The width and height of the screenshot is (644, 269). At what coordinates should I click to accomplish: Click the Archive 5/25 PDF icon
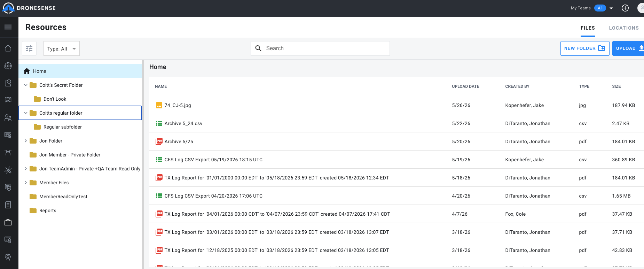pos(159,141)
